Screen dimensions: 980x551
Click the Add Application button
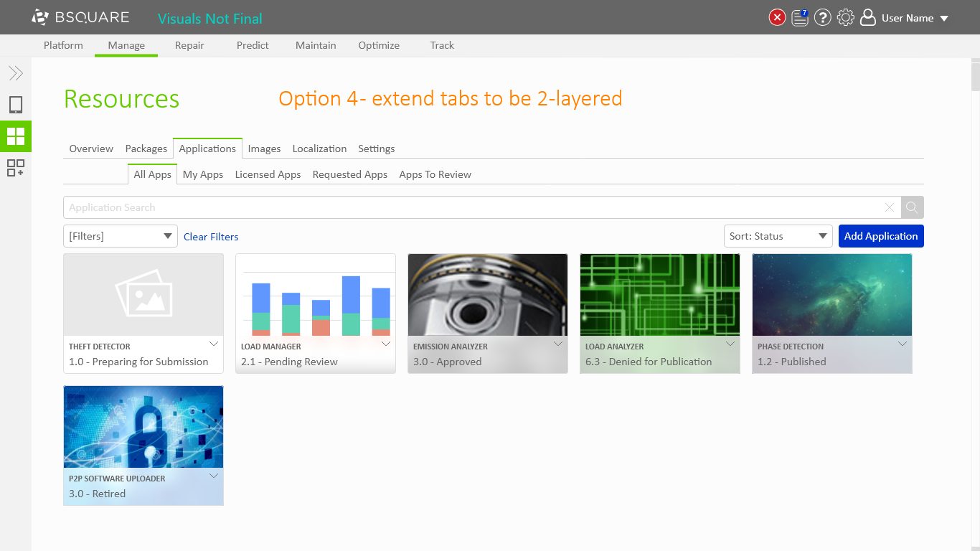tap(881, 236)
